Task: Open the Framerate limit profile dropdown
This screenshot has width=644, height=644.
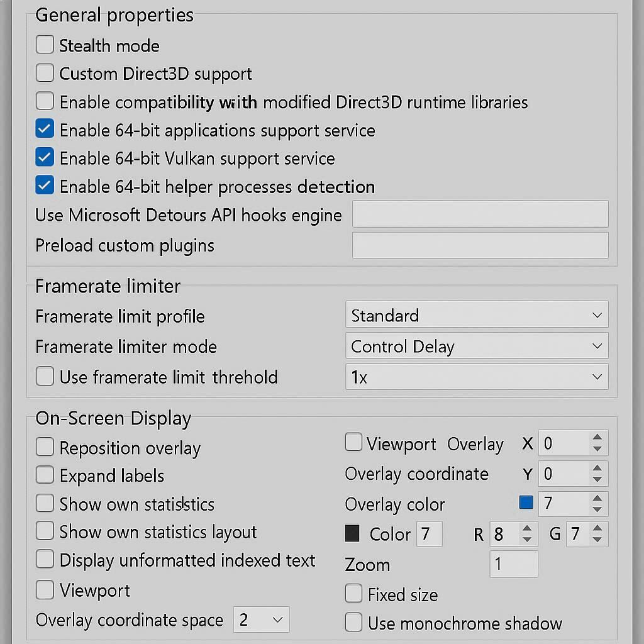Action: [x=477, y=315]
